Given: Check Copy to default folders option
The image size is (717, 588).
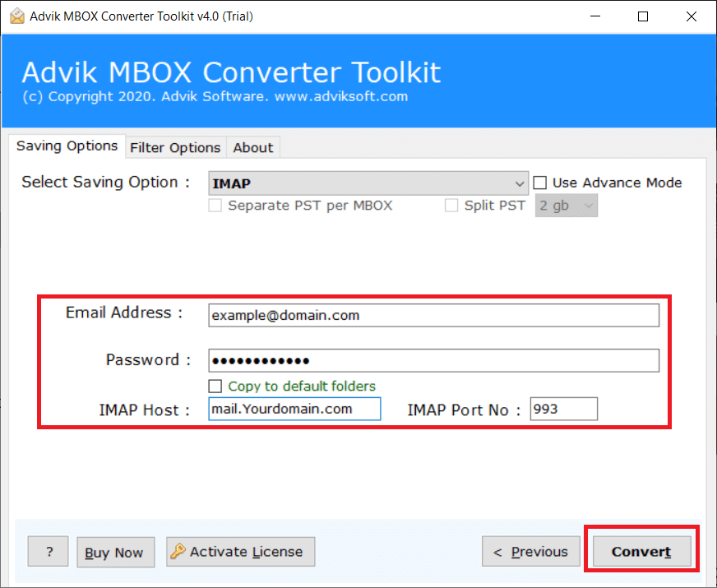Looking at the screenshot, I should point(215,387).
